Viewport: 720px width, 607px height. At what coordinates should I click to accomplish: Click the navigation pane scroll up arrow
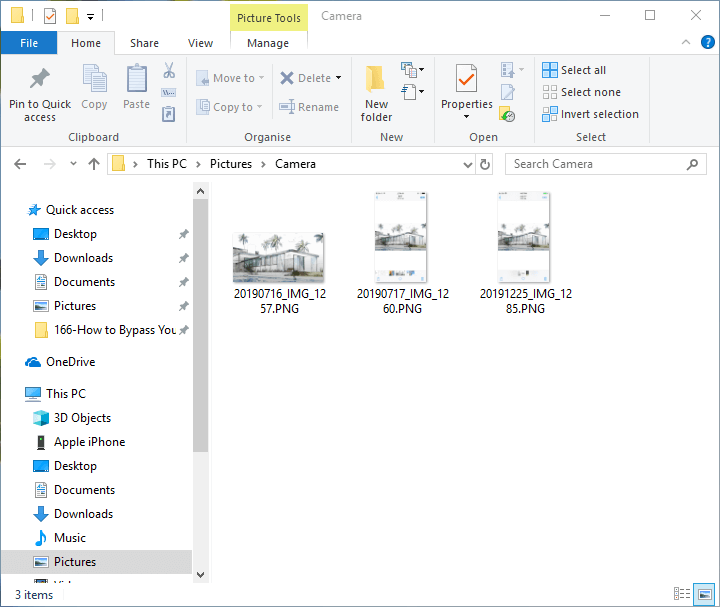coord(200,191)
